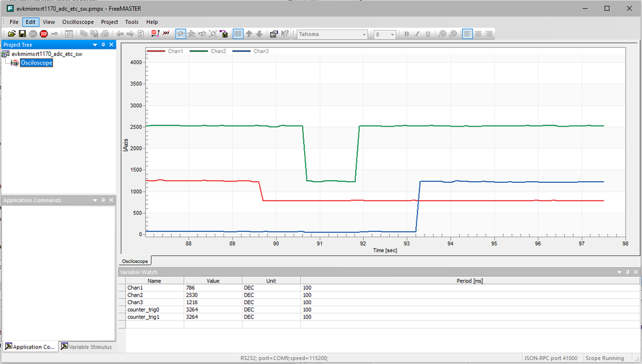Click the background color palette icon
642x364 pixels.
pyautogui.click(x=454, y=34)
